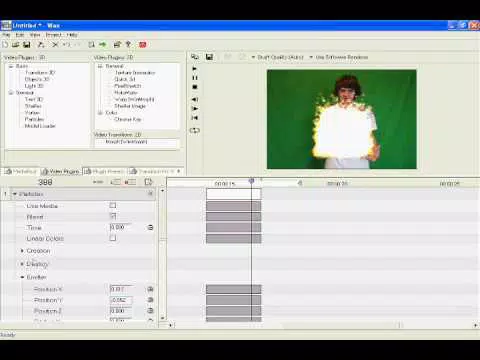Click the keyframe icon for Time row
480x360 pixels.
pos(150,227)
